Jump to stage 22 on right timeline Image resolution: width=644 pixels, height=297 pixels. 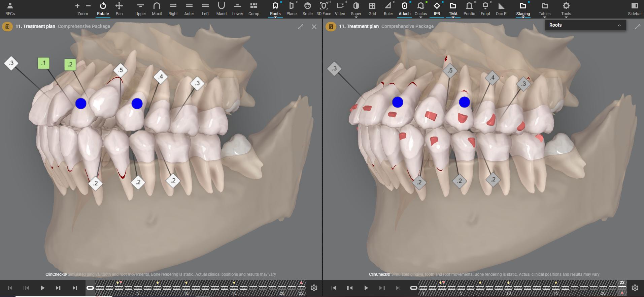[622, 287]
